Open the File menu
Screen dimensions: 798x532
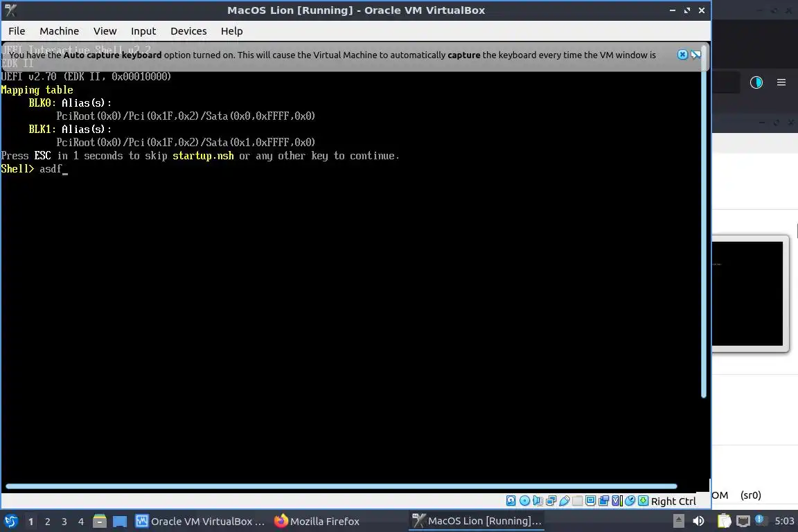click(17, 31)
